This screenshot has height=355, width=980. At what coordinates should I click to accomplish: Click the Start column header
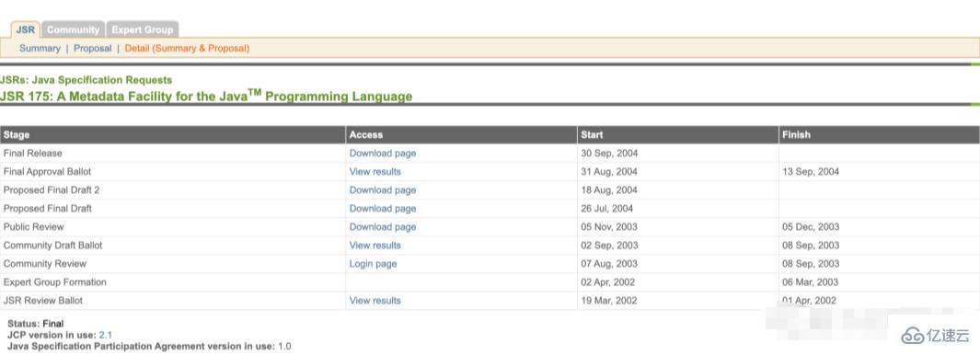677,134
